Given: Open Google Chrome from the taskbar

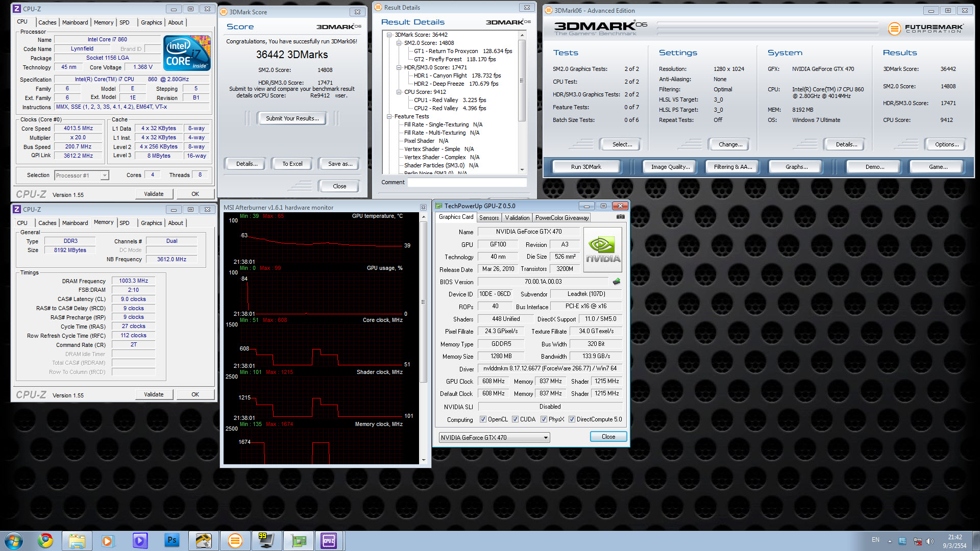Looking at the screenshot, I should click(x=45, y=540).
